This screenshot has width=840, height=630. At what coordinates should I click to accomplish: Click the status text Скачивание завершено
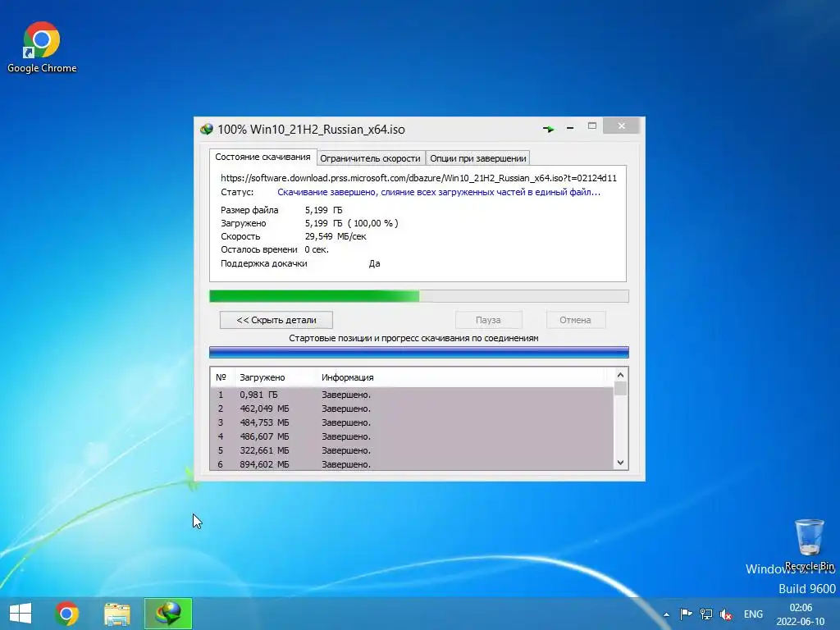439,192
